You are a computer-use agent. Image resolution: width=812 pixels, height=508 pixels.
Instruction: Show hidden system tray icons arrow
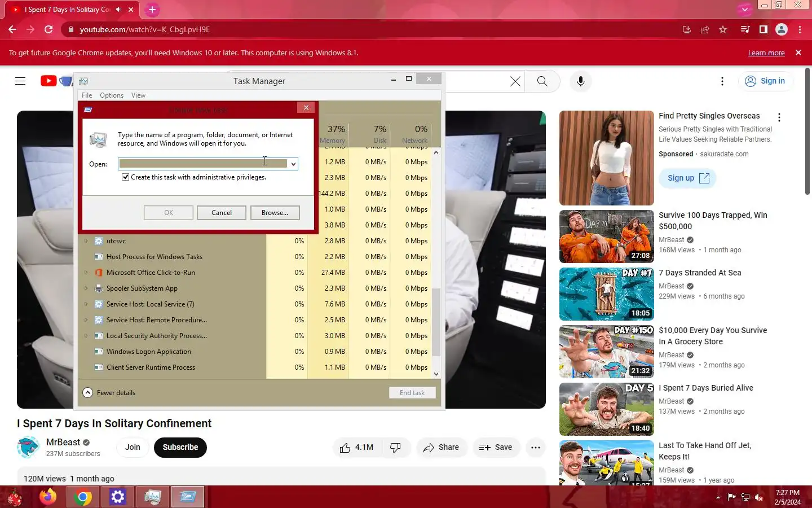tap(718, 497)
